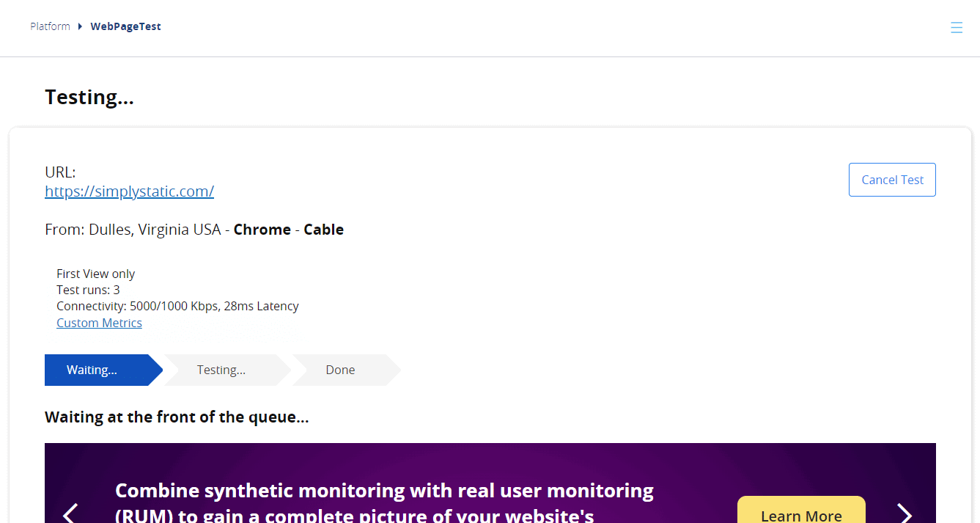Image resolution: width=980 pixels, height=523 pixels.
Task: Click the queue status message text
Action: point(177,417)
